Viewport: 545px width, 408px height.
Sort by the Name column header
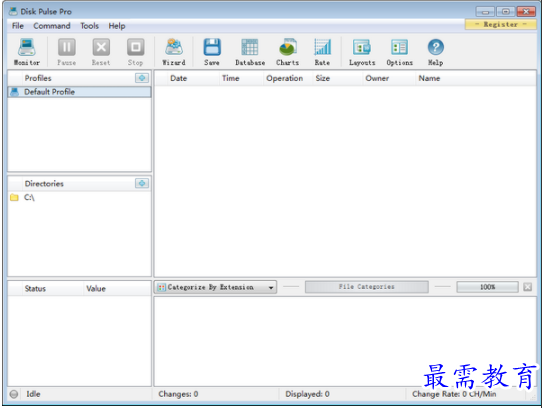(x=476, y=78)
